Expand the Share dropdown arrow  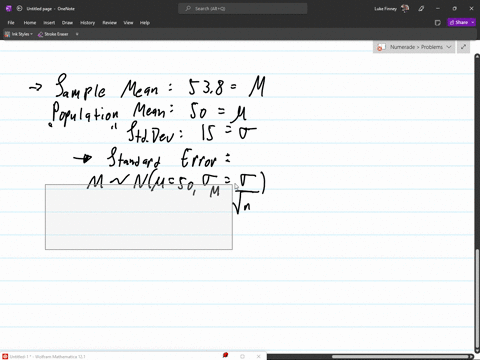[x=473, y=22]
